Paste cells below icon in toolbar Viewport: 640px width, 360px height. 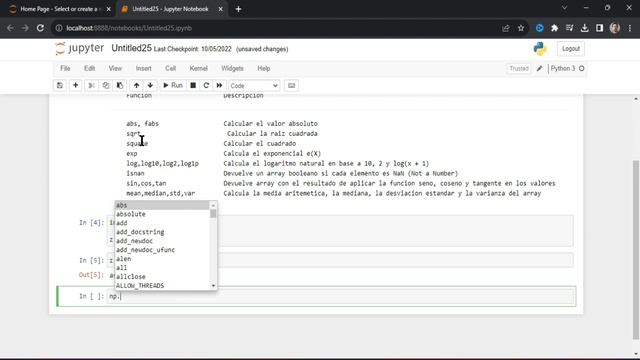click(x=120, y=85)
